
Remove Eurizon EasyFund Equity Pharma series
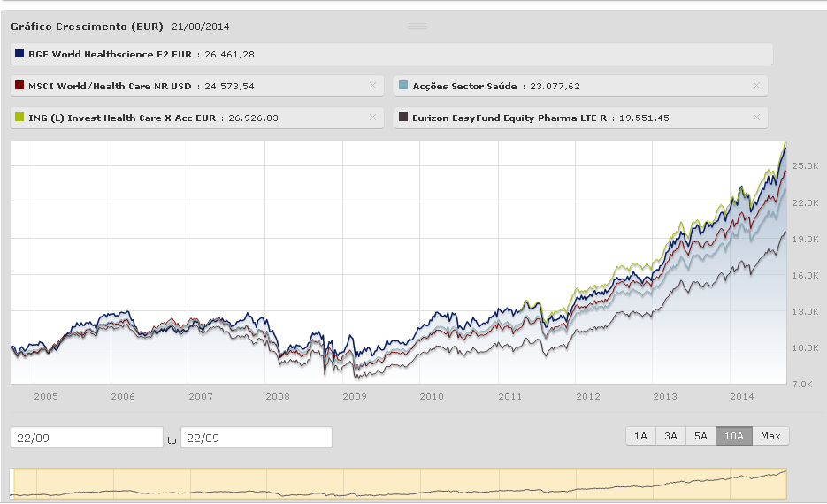tap(756, 118)
